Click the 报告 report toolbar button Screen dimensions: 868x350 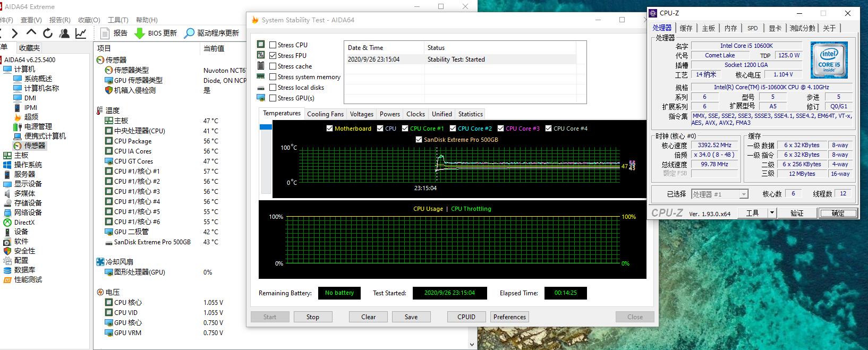[114, 33]
